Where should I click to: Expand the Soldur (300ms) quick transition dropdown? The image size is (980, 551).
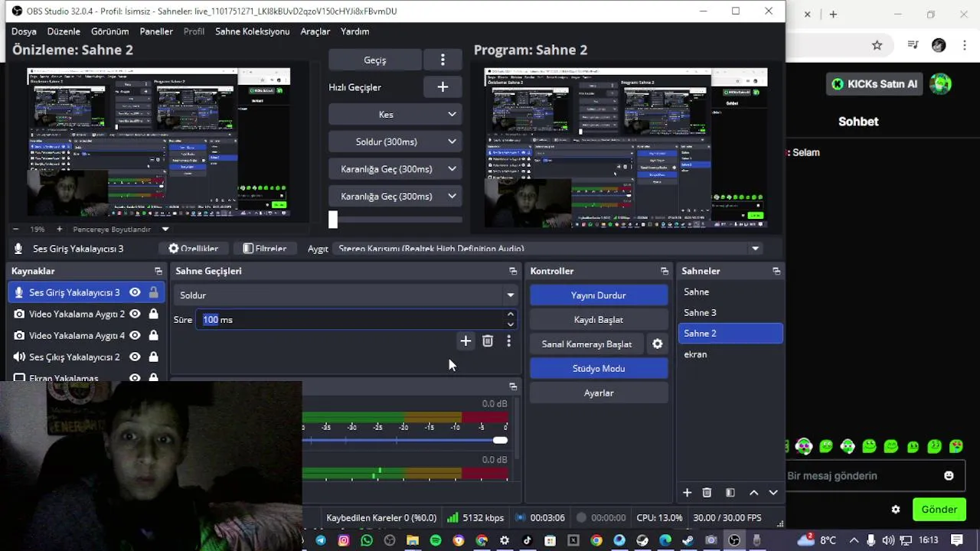point(452,142)
